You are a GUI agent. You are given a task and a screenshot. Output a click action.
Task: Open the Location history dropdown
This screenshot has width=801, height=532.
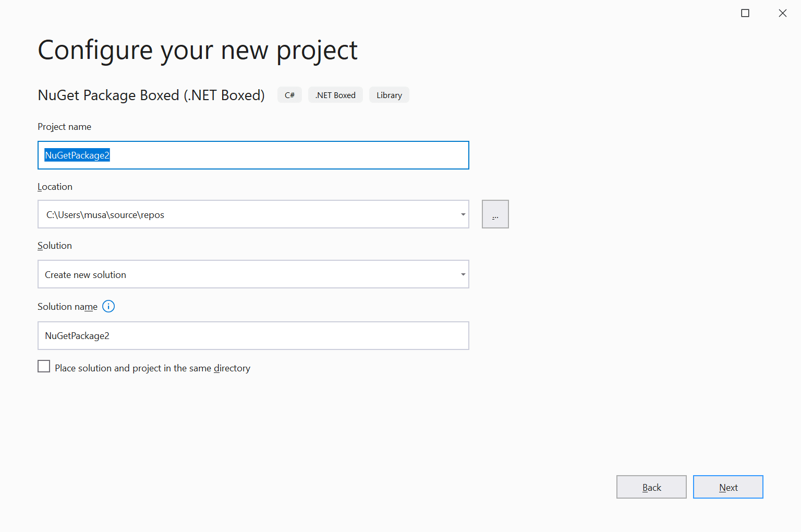[x=463, y=214]
